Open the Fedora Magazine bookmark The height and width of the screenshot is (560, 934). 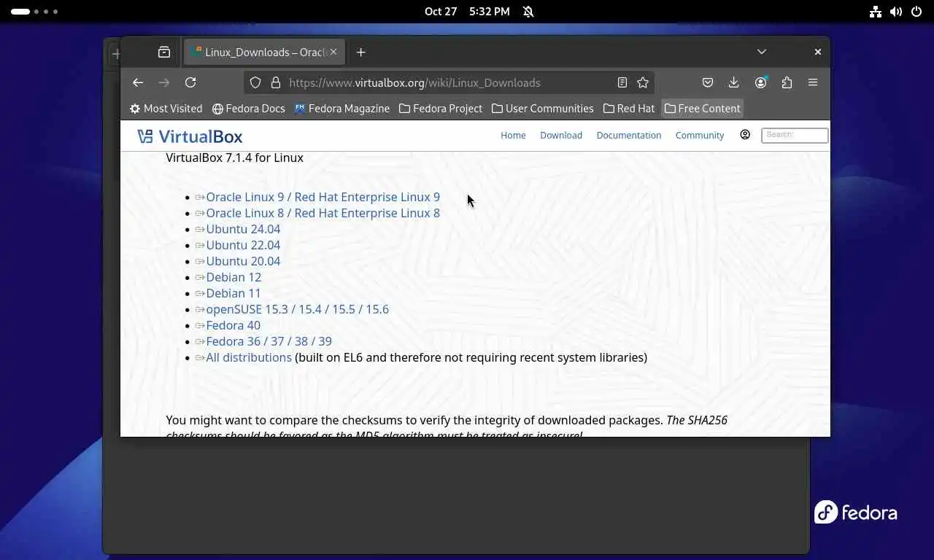[341, 108]
